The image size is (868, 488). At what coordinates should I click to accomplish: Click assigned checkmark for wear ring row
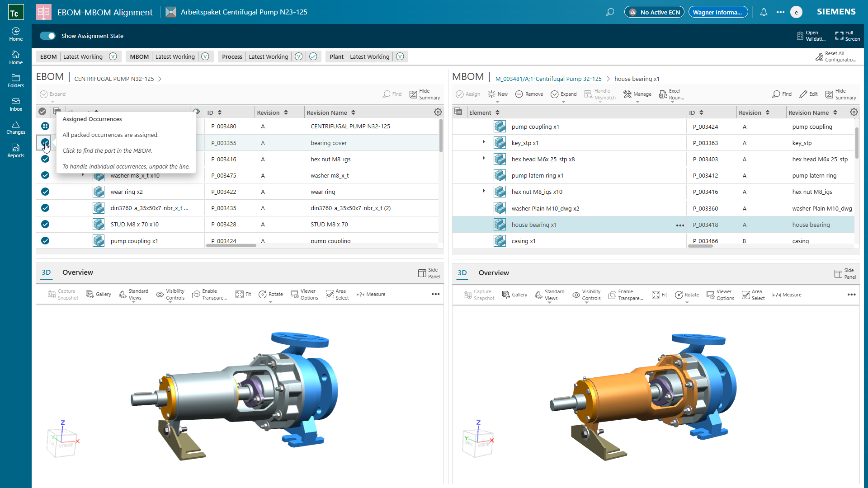tap(45, 192)
